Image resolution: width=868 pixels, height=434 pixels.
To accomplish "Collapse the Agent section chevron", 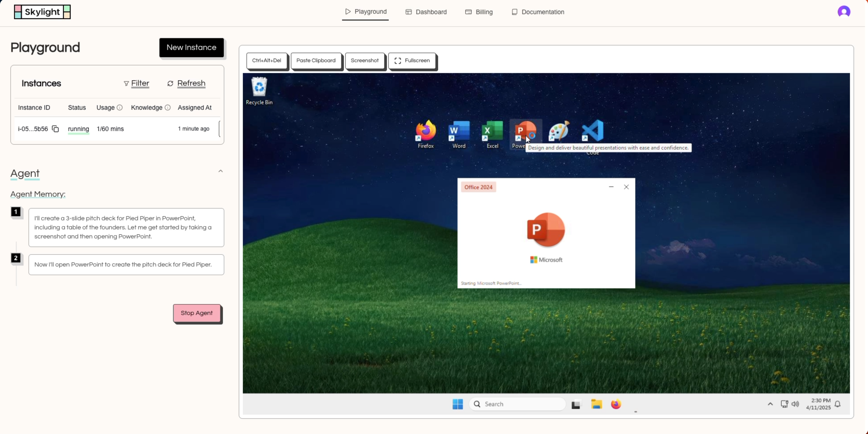I will [x=220, y=171].
